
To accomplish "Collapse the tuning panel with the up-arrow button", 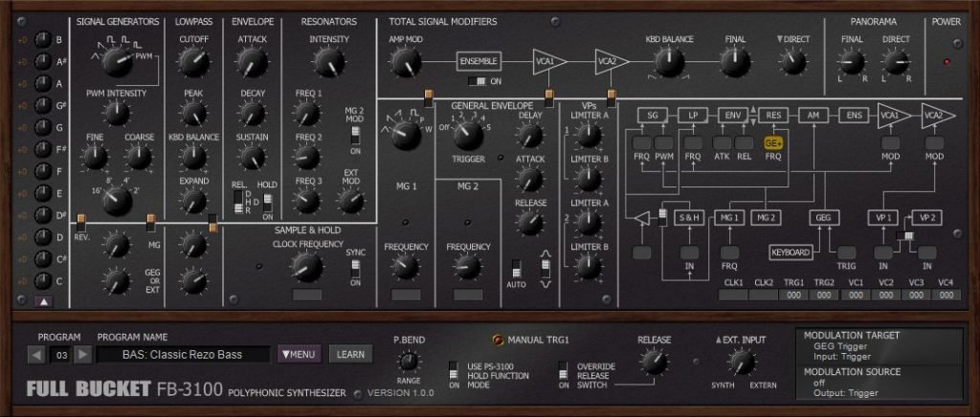I will [43, 302].
